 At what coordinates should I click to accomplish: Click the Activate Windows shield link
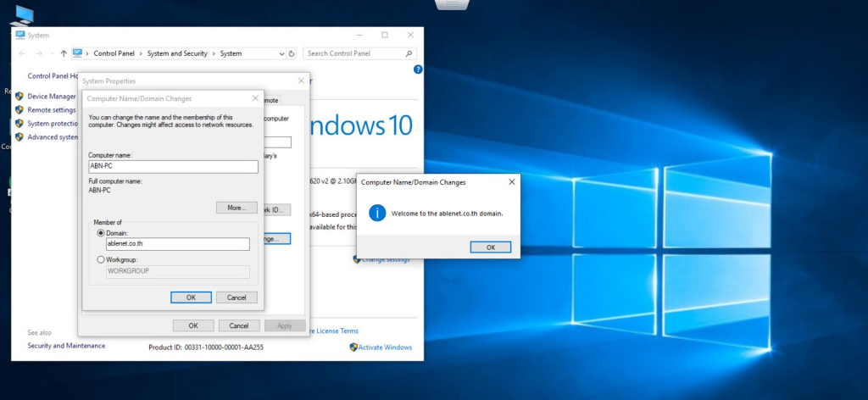click(381, 347)
